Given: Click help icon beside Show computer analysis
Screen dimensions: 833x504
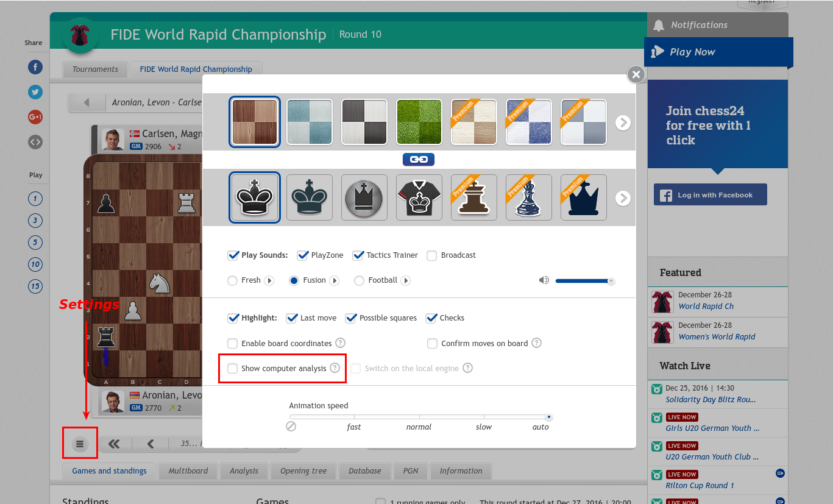Looking at the screenshot, I should pyautogui.click(x=335, y=368).
